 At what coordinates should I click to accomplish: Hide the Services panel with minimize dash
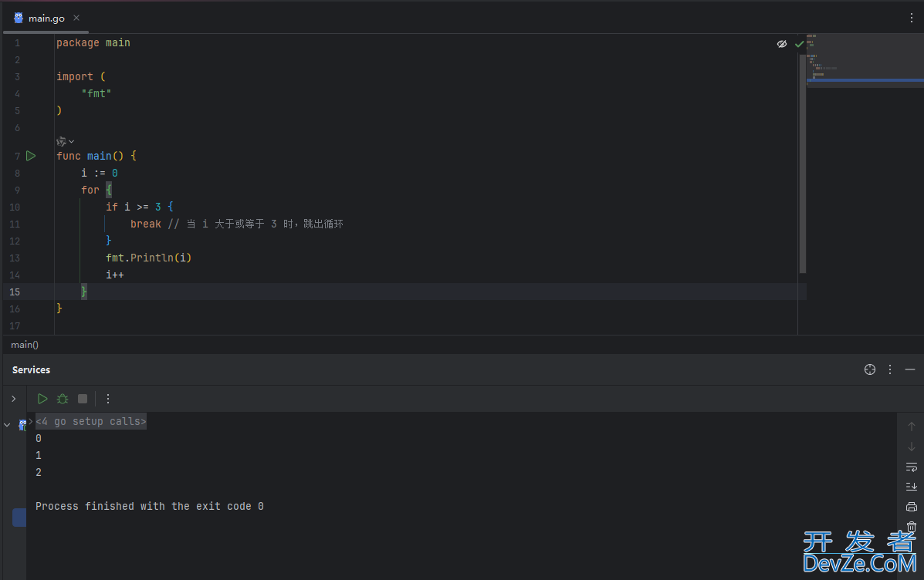(910, 369)
